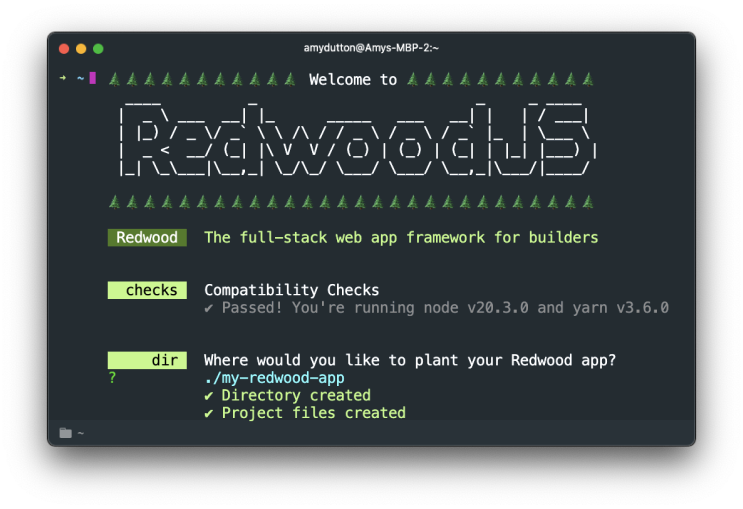Click the 'dir' badge label

[x=147, y=360]
